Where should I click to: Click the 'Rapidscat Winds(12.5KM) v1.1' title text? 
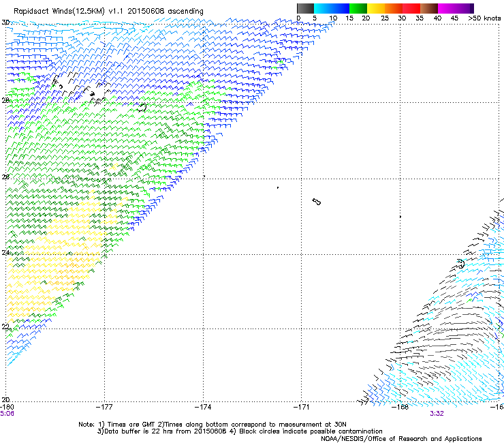69,12
